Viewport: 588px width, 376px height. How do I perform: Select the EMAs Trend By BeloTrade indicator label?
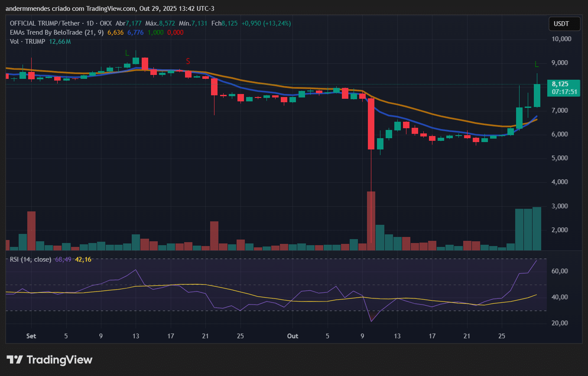[x=56, y=32]
